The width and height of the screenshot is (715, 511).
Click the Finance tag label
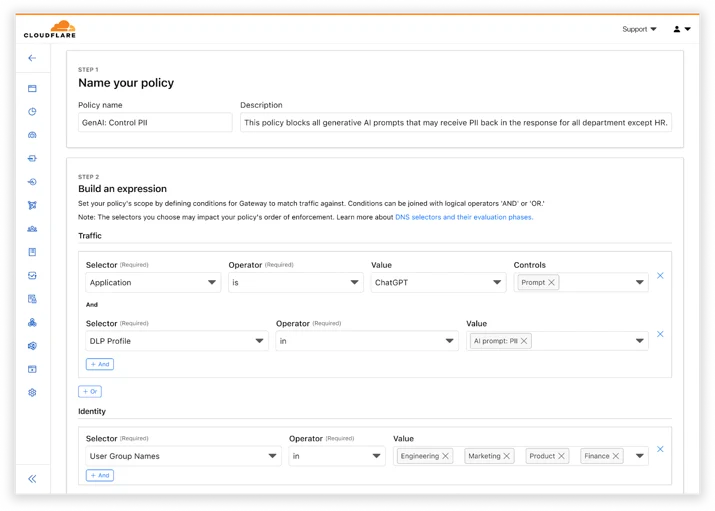click(x=596, y=456)
